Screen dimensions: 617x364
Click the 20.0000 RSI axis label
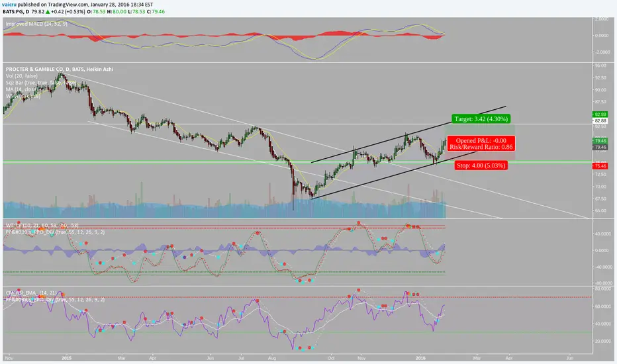(x=603, y=341)
